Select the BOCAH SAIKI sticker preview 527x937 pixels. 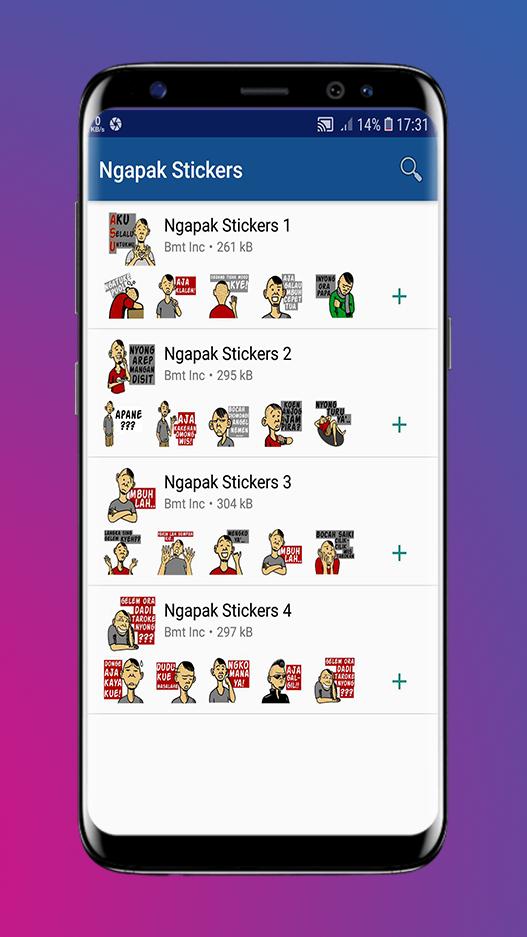(x=335, y=552)
